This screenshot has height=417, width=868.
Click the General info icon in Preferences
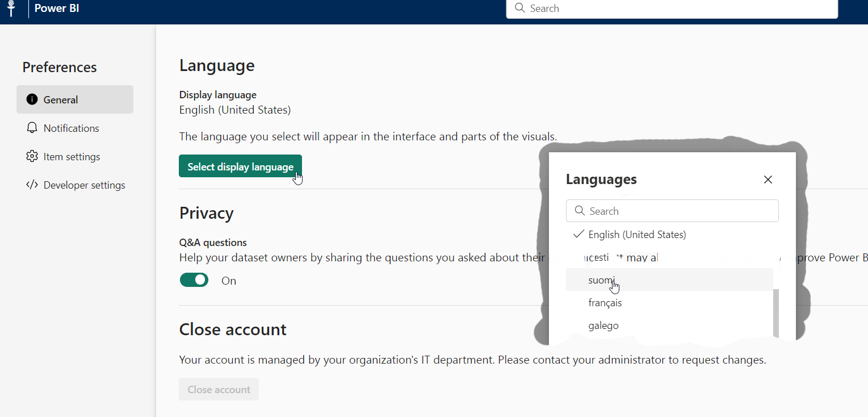pos(32,99)
